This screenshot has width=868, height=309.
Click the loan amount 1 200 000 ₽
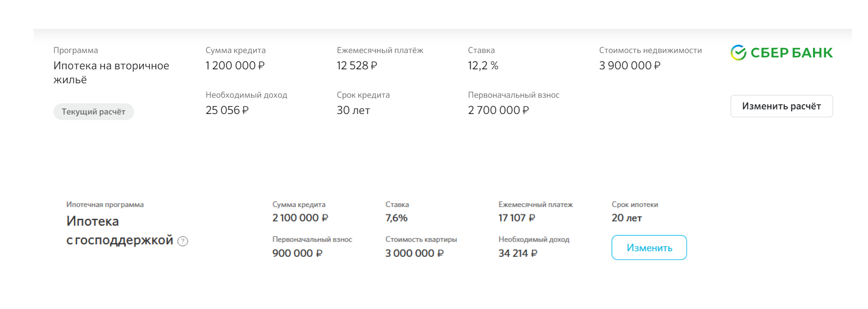pos(235,66)
